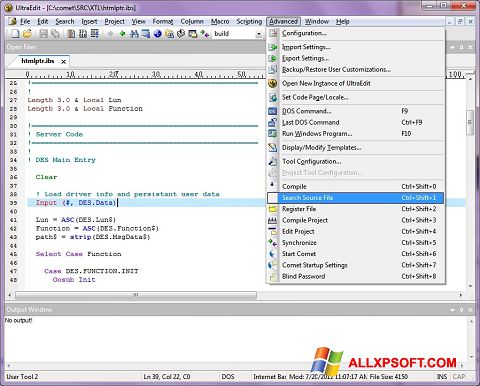Open the Edit menu
The width and height of the screenshot is (480, 386).
[43, 22]
